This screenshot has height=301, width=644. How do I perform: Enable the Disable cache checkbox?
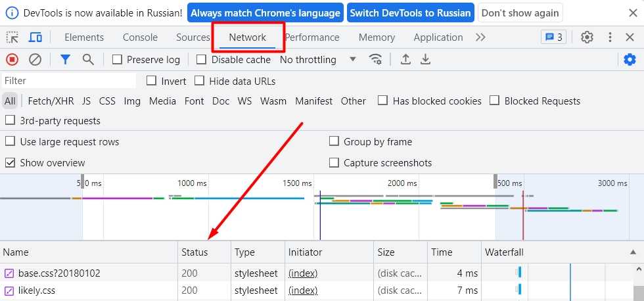[x=201, y=60]
